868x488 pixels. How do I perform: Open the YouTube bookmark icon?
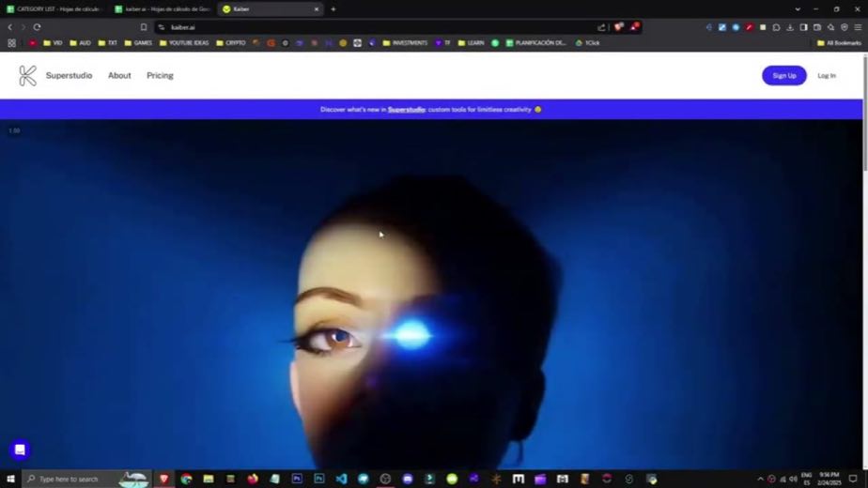(x=33, y=43)
